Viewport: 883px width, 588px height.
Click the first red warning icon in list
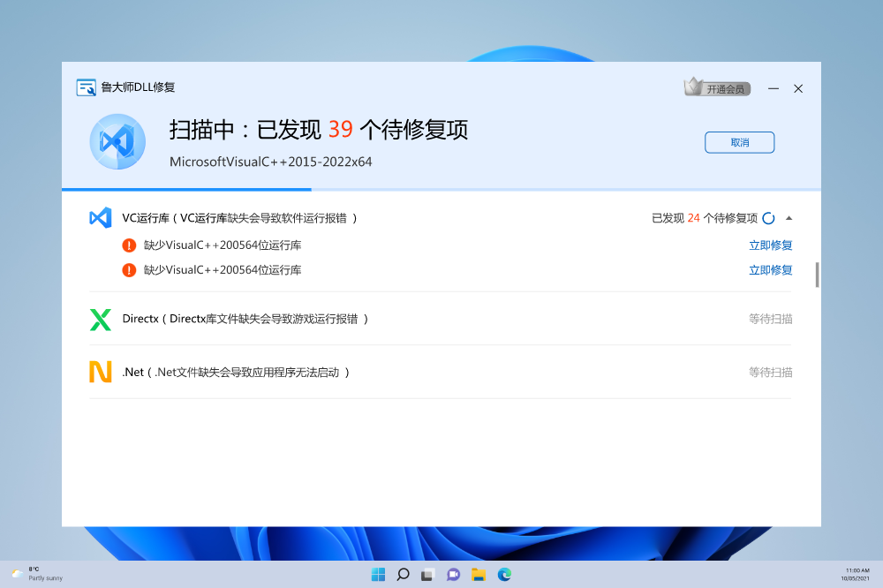[x=130, y=245]
